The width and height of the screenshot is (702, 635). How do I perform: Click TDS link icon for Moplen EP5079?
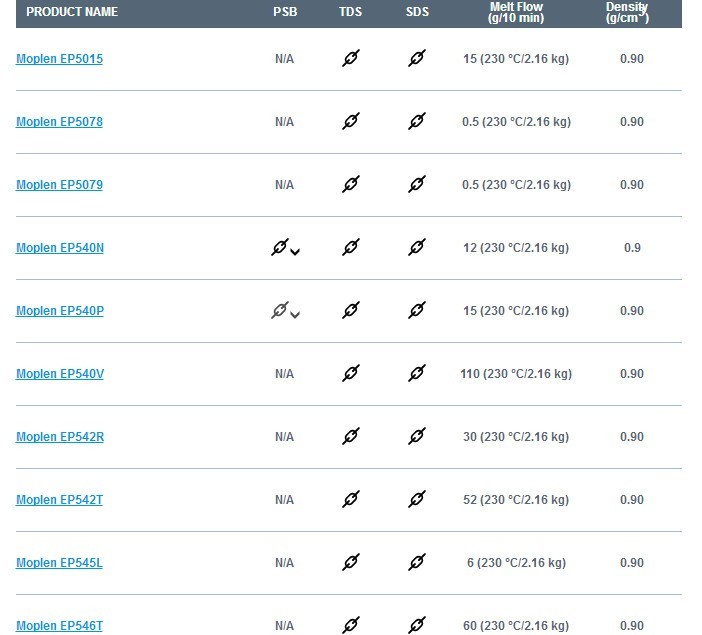click(351, 184)
